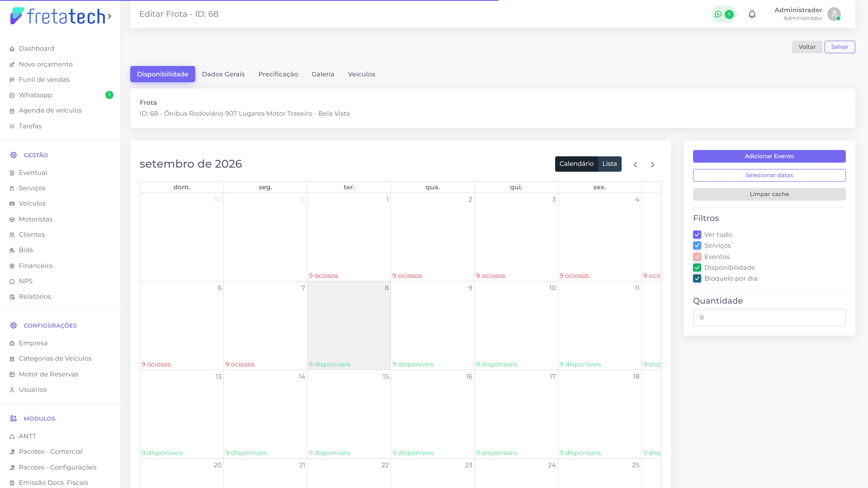Click the Voltar button
The image size is (868, 488).
[807, 47]
